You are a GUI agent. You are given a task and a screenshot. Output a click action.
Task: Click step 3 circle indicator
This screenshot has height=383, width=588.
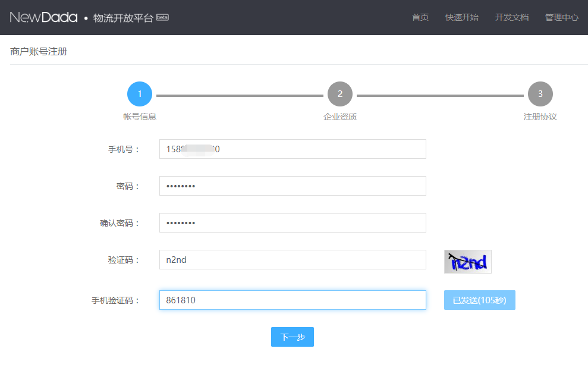(x=540, y=94)
